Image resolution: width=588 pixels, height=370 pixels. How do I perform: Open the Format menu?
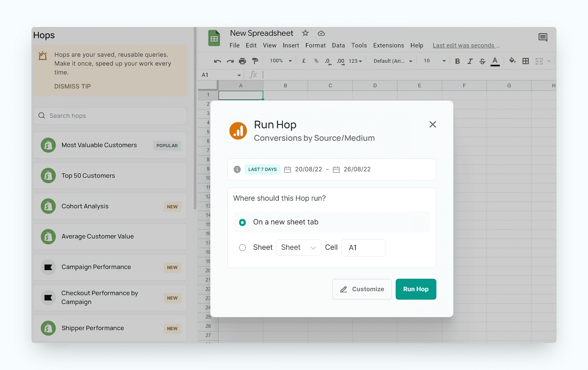point(315,45)
